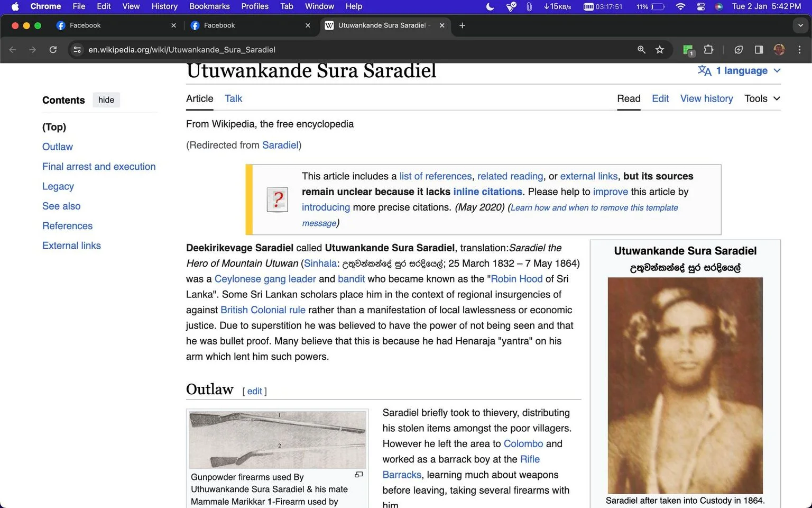Screen dimensions: 812x508
Task: Open a new tab with plus button
Action: 462,25
